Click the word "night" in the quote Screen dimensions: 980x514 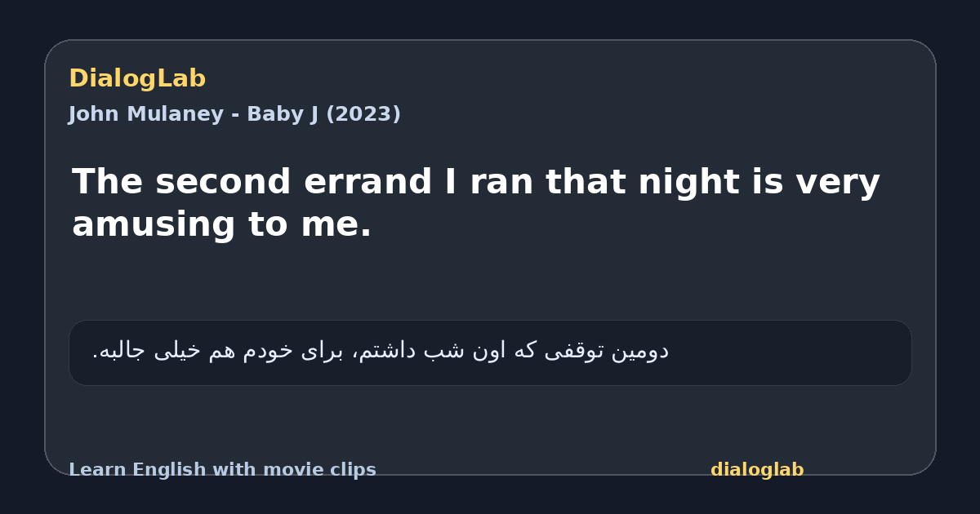(685, 182)
